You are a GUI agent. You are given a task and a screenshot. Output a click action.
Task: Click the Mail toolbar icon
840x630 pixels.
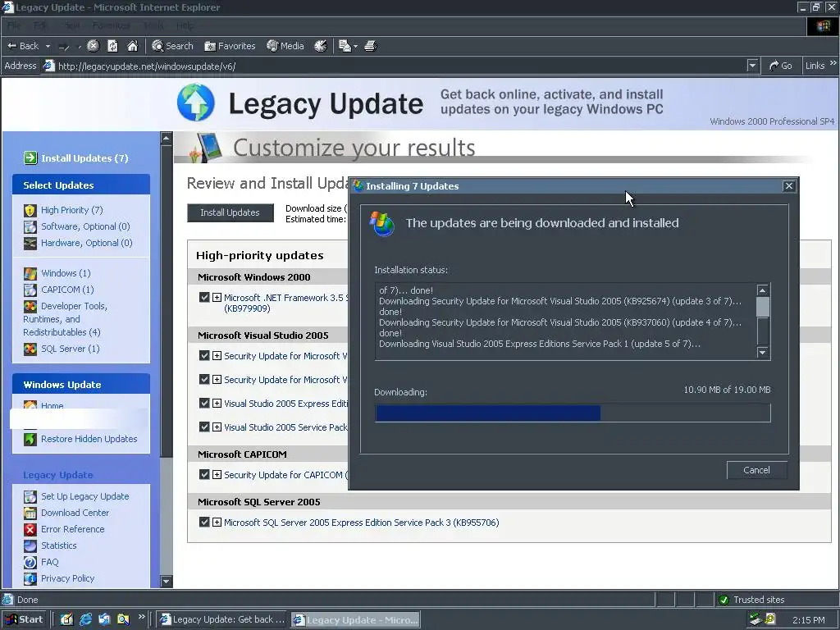pyautogui.click(x=345, y=46)
